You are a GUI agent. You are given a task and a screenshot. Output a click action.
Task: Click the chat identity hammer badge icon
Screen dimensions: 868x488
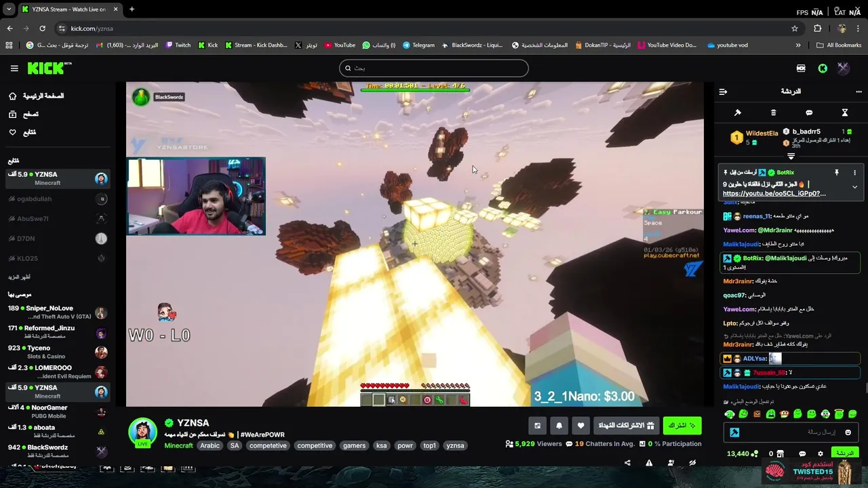(x=734, y=432)
